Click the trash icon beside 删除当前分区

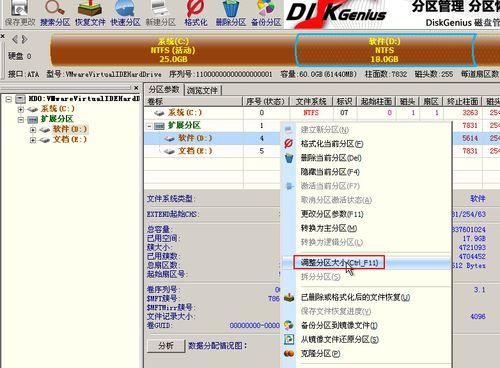point(289,158)
